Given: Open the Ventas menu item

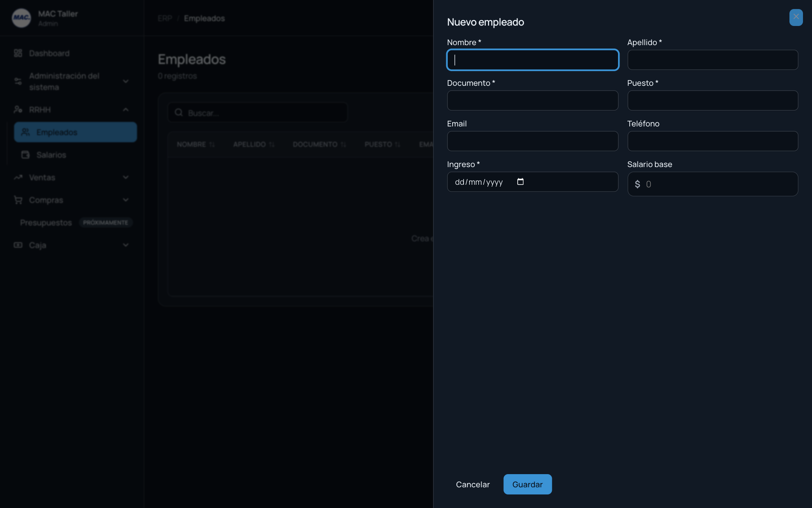Looking at the screenshot, I should coord(72,177).
